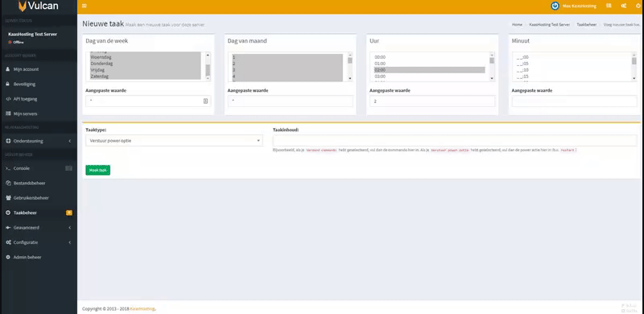
Task: Open Bestandsbeheer in the sidebar
Action: click(29, 183)
